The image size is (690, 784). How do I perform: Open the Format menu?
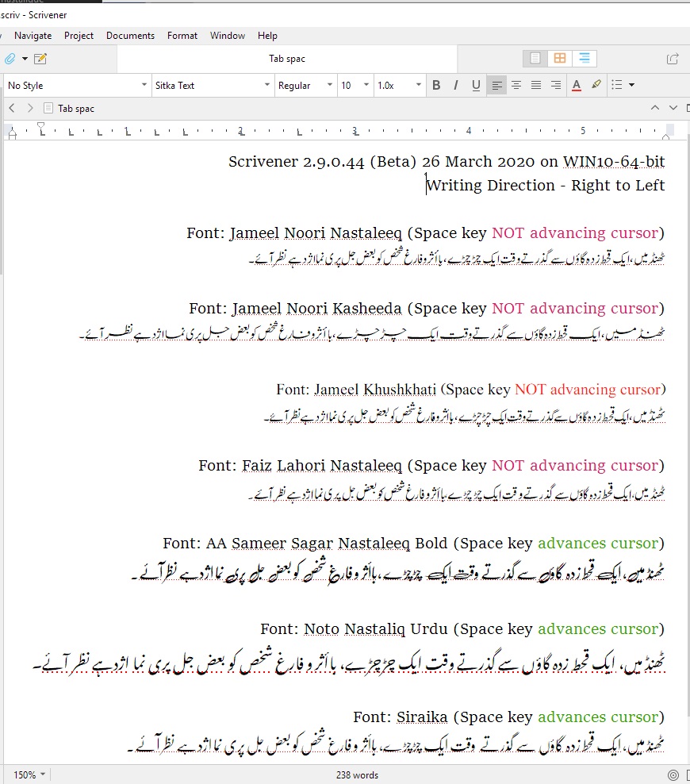click(182, 36)
